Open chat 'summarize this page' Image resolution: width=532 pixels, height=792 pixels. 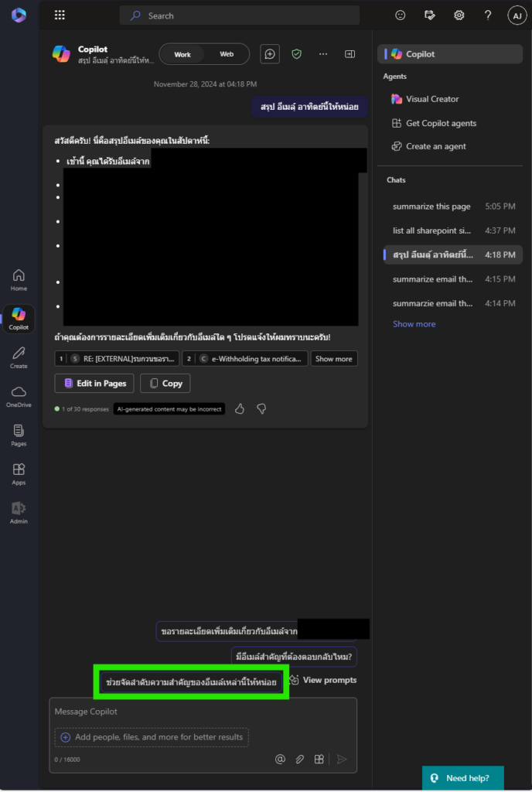(453, 206)
